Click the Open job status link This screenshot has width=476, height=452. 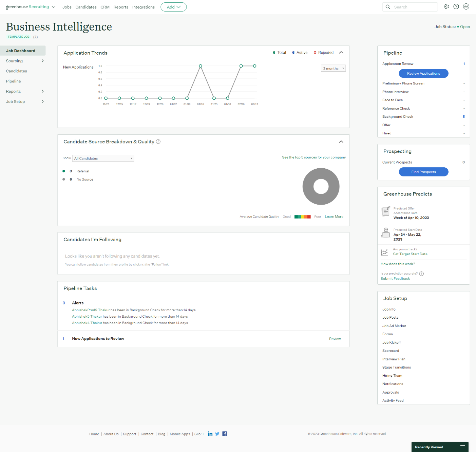[x=465, y=27]
